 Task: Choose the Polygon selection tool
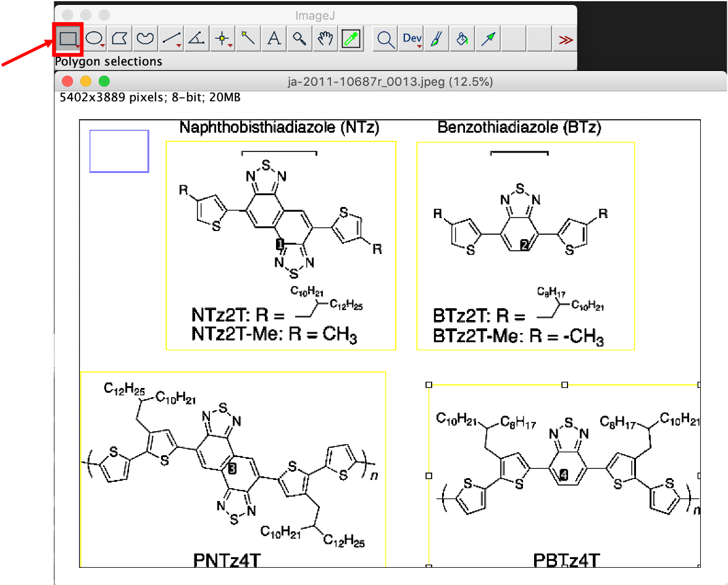pyautogui.click(x=120, y=39)
